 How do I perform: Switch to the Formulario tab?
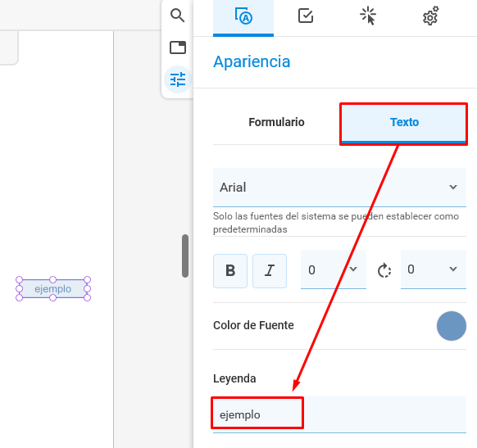pyautogui.click(x=276, y=122)
